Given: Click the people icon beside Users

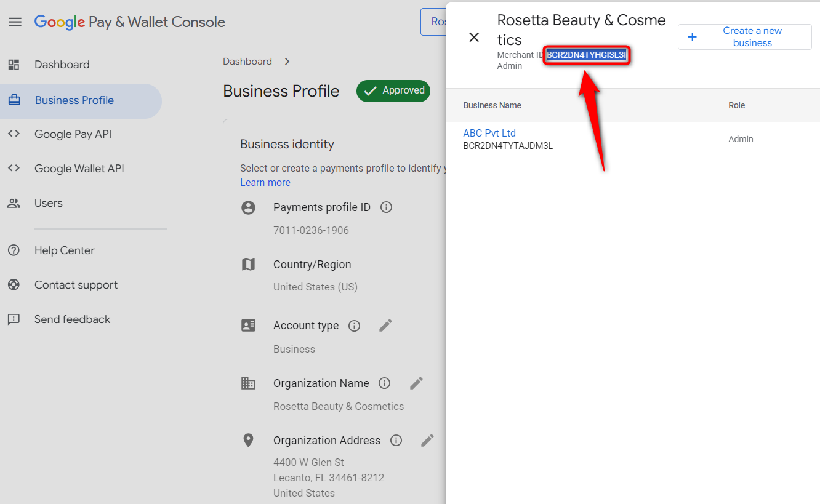Looking at the screenshot, I should [14, 203].
